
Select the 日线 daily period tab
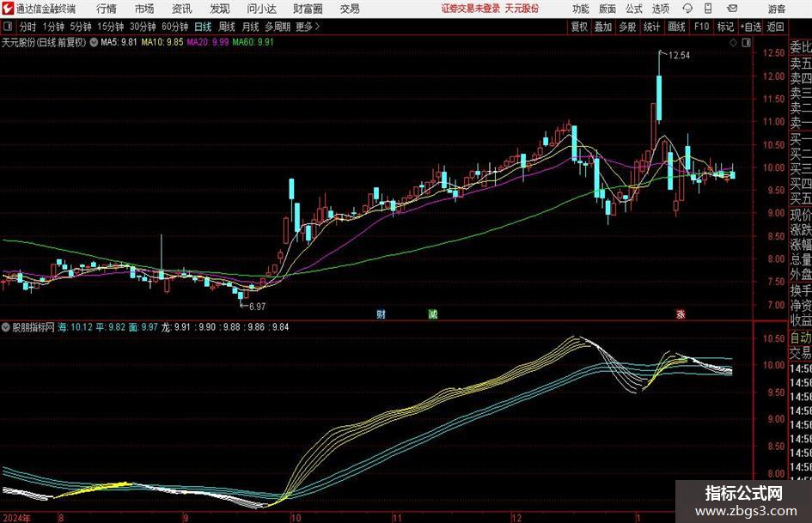click(203, 27)
